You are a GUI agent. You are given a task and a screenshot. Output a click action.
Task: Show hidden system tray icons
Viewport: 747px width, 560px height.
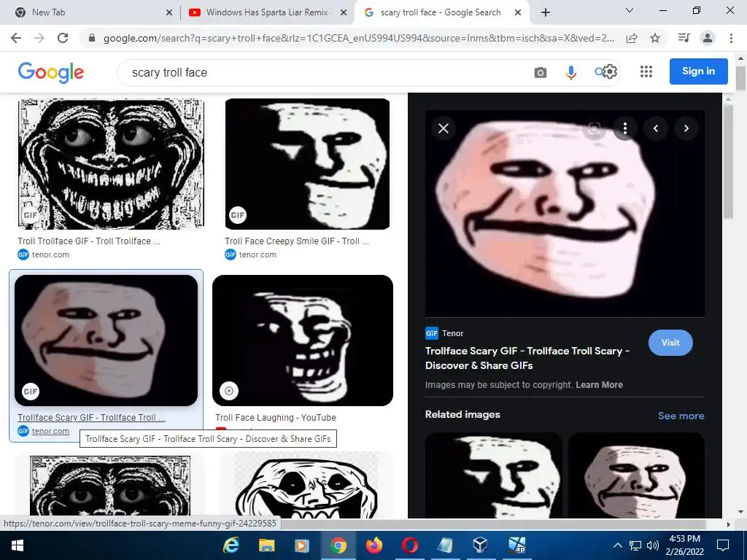click(617, 545)
